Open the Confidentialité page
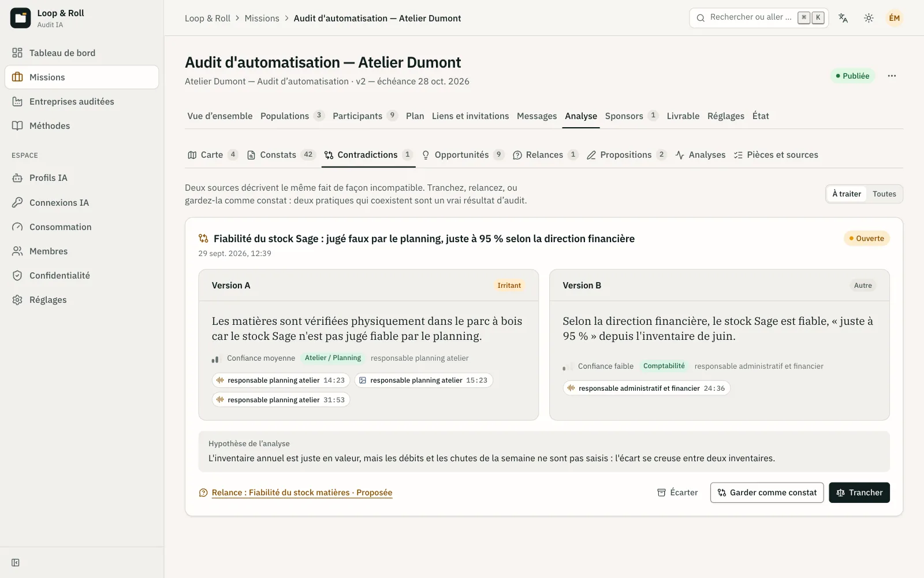This screenshot has height=578, width=924. [x=81, y=275]
